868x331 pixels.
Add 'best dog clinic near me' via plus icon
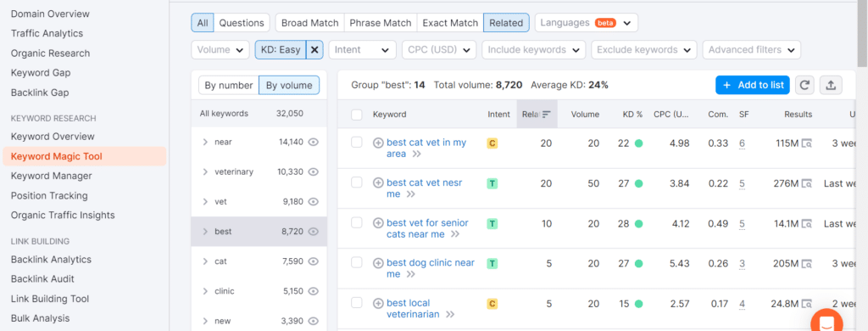point(378,263)
